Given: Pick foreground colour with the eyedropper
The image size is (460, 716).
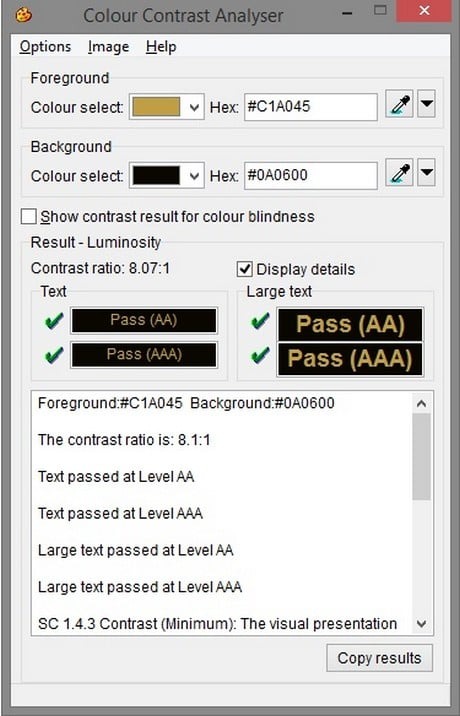Looking at the screenshot, I should point(399,104).
